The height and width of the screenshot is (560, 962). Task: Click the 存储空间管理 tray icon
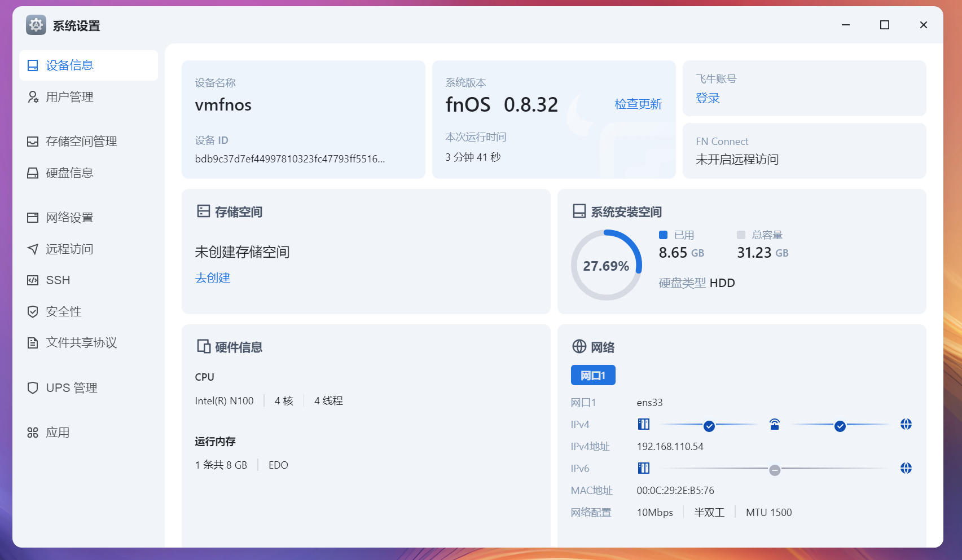pos(33,142)
